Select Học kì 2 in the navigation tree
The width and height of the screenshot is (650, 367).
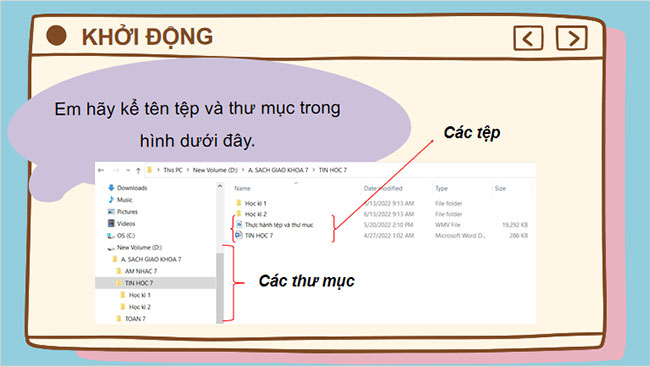click(139, 307)
